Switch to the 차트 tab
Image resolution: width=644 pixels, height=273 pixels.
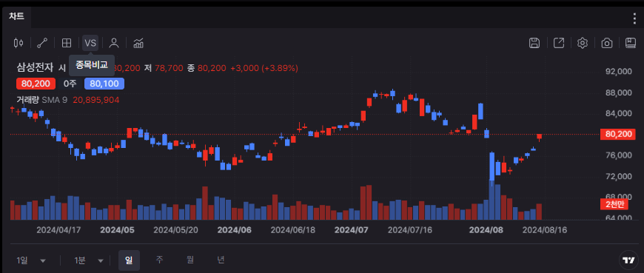16,17
